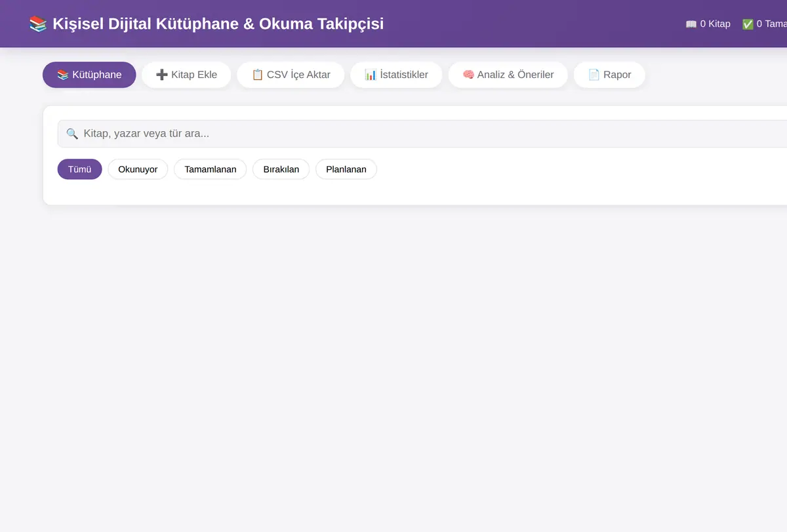Open the Kütüphane tab
The height and width of the screenshot is (532, 787).
[89, 75]
